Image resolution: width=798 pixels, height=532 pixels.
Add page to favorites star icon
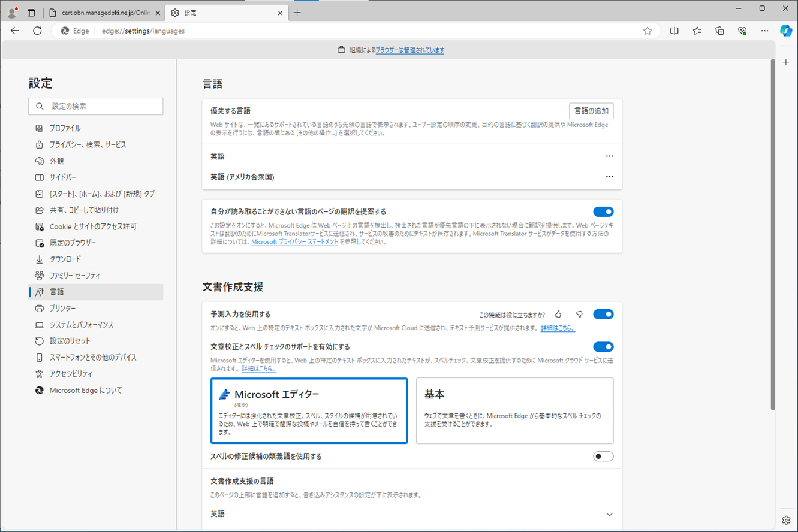click(648, 31)
